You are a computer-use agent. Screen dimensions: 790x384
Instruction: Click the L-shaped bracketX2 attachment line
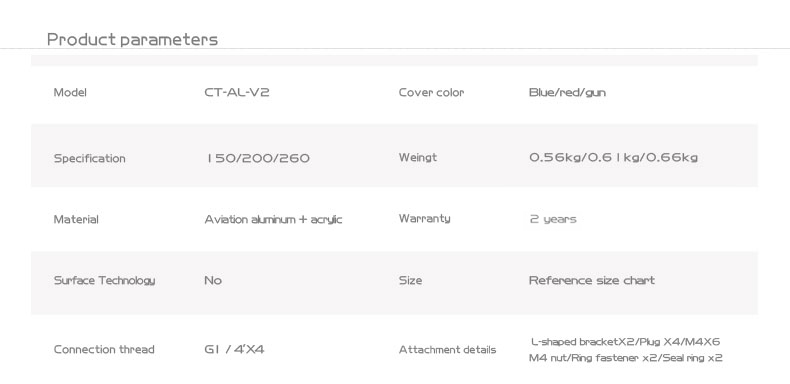626,342
